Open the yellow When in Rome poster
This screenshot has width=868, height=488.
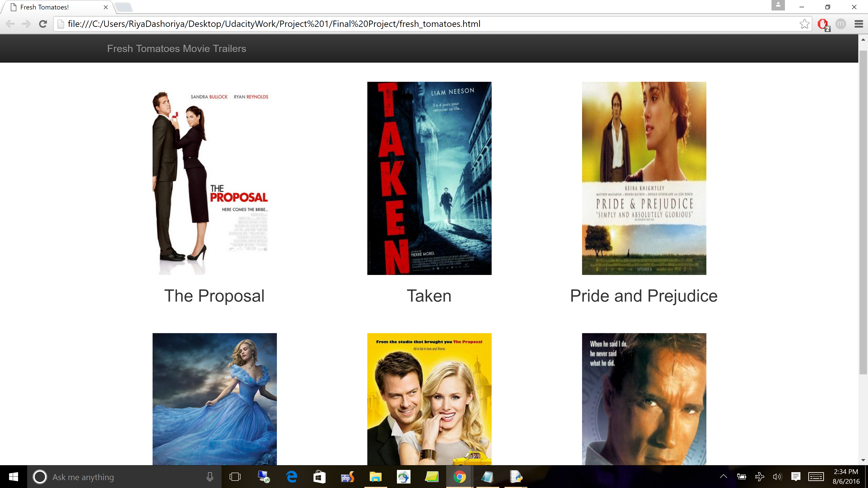tap(429, 399)
